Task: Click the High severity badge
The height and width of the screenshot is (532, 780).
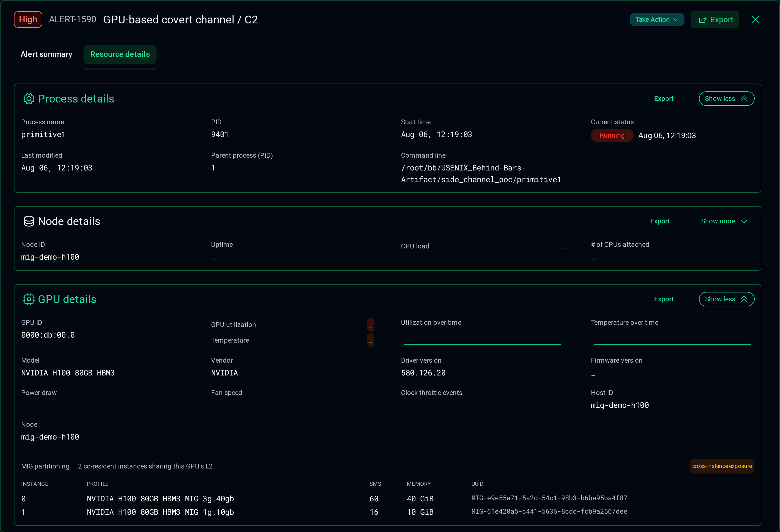Action: [x=28, y=19]
